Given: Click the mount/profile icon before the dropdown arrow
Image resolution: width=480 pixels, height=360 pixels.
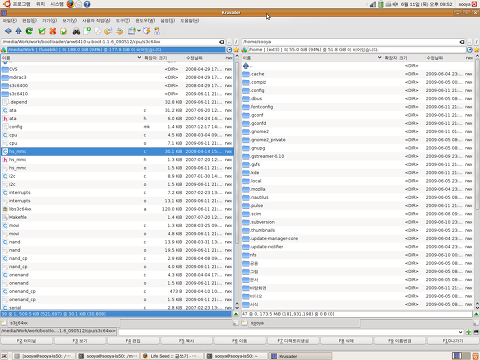Looking at the screenshot, I should [x=132, y=31].
